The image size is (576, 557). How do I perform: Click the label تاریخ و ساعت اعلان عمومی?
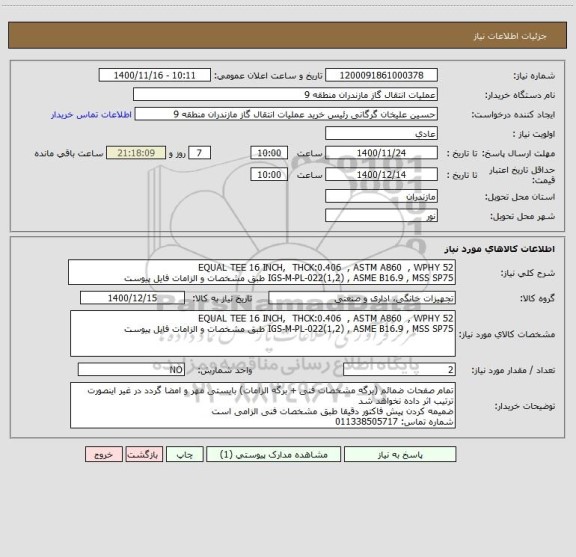269,76
